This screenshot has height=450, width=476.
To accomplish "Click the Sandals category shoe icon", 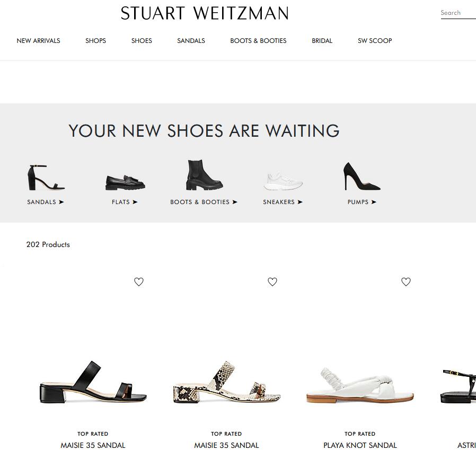I will pos(46,178).
